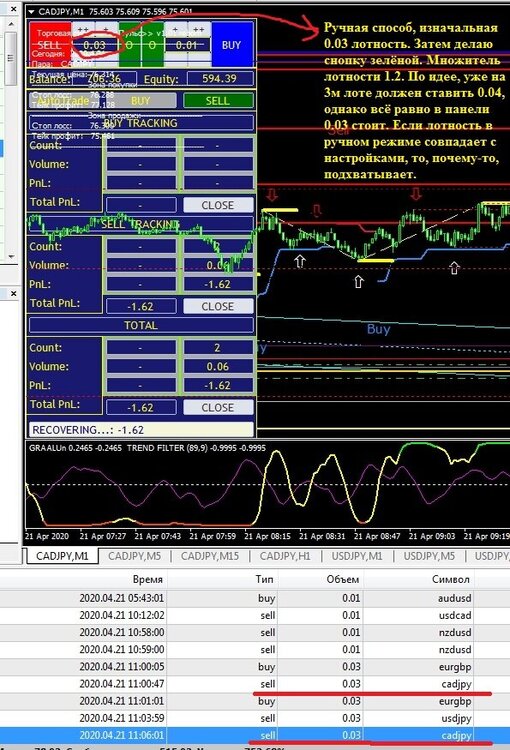This screenshot has width=510, height=750.
Task: Click time cell 2020.04.21 11:01:01
Action: click(x=122, y=701)
